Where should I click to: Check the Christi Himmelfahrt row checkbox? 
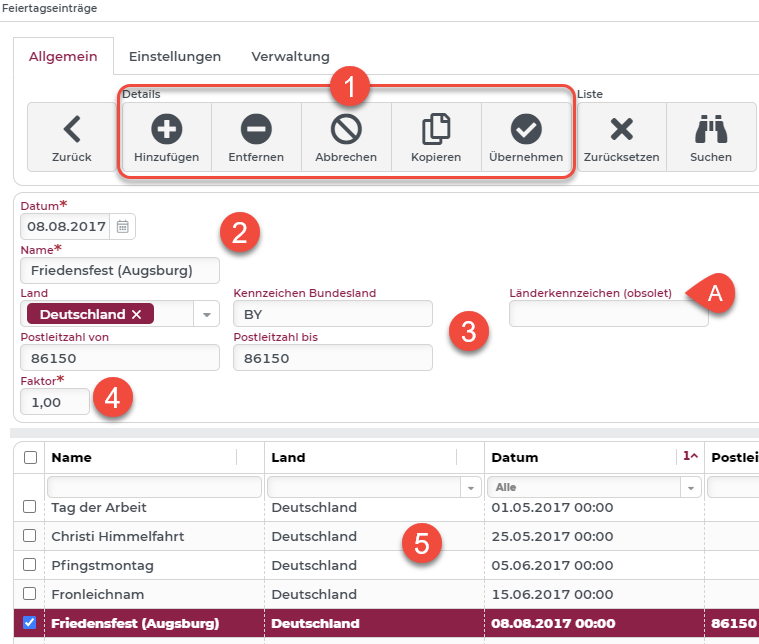point(30,536)
